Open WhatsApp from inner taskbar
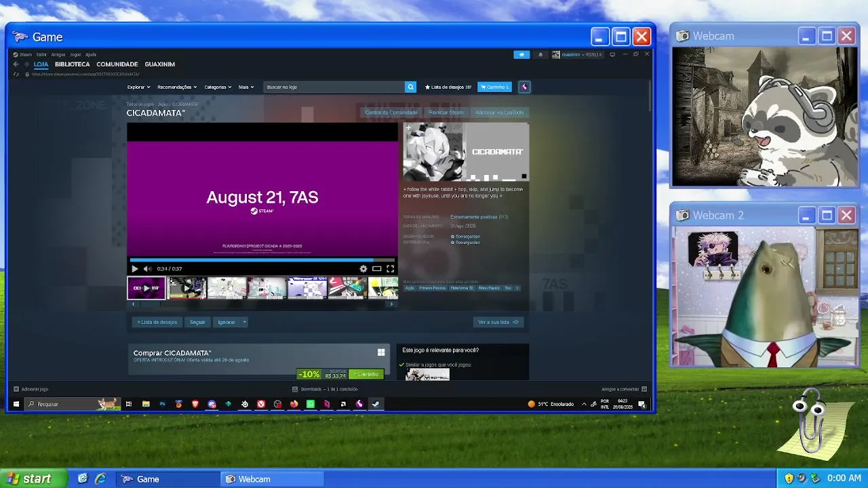Screen dimensions: 868x488 coord(311,404)
